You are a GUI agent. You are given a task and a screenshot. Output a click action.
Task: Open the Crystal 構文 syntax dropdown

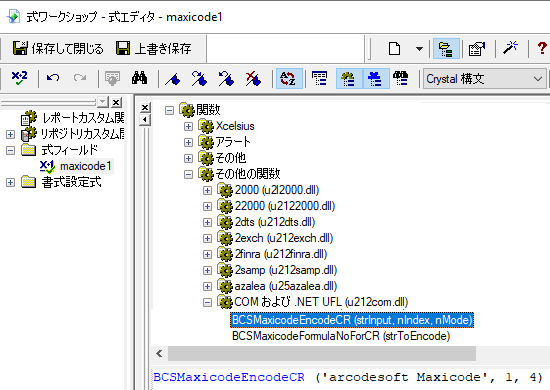click(x=484, y=79)
